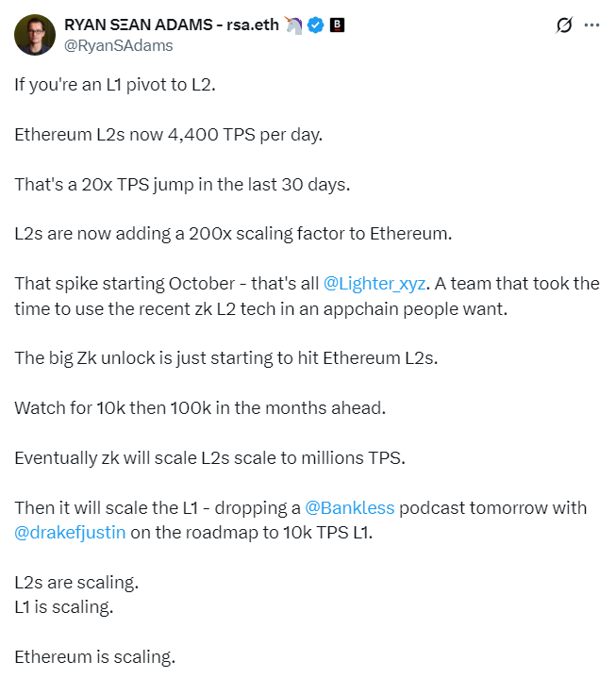Click the "4,400 TPS per day" sentence

click(x=168, y=134)
